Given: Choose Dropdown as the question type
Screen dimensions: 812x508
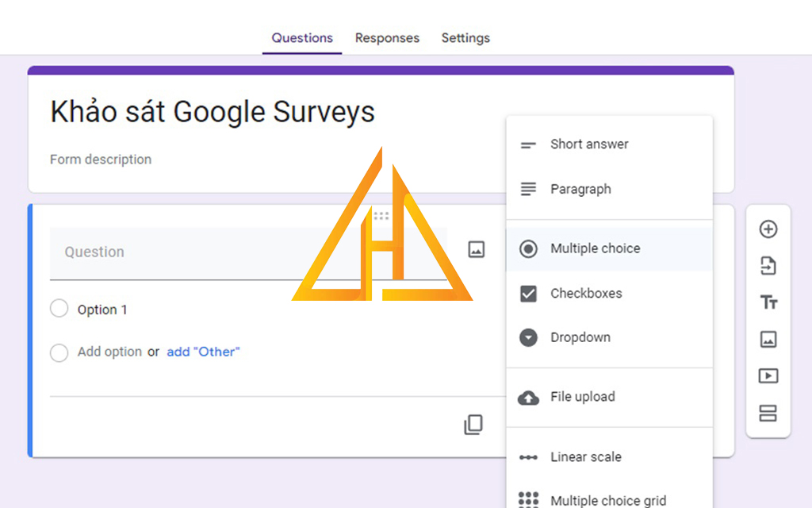Looking at the screenshot, I should pos(580,337).
